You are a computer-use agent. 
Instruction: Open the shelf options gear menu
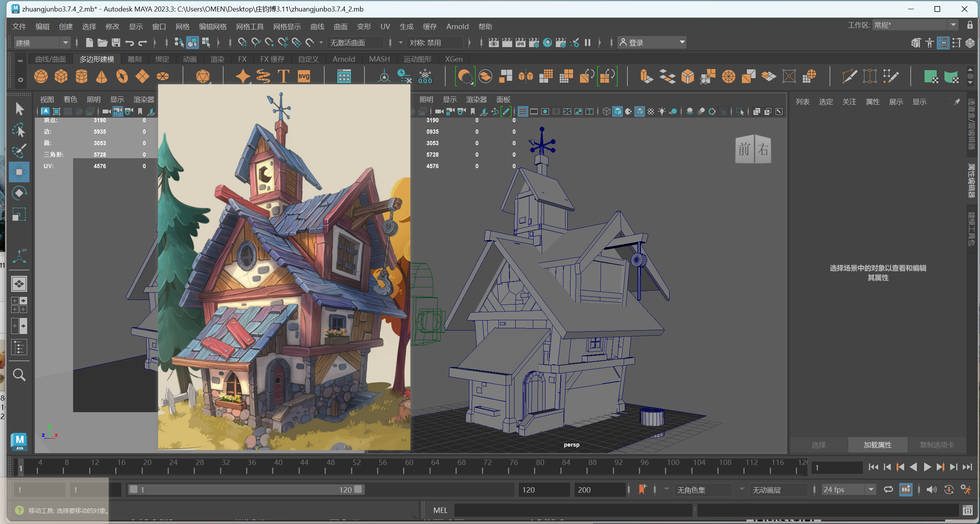point(20,80)
